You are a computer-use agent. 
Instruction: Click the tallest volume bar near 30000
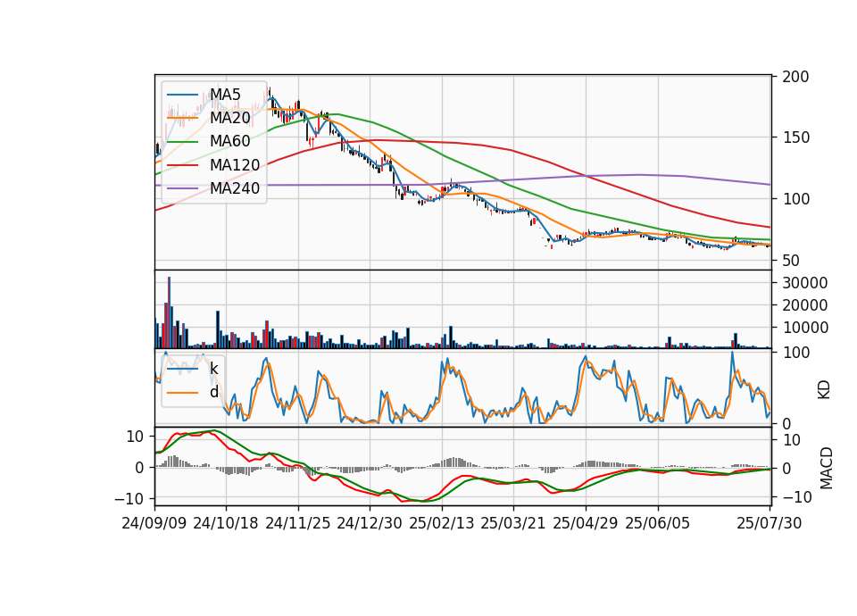pyautogui.click(x=170, y=312)
